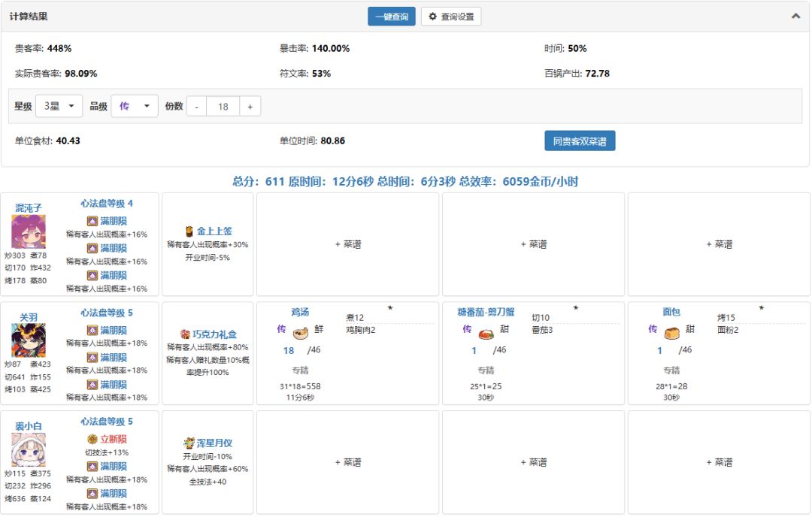
Task: Click 切技法+13% amber effect text
Action: [x=107, y=453]
